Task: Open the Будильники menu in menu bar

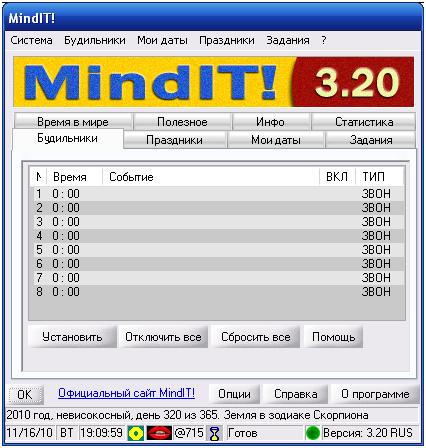Action: point(95,40)
